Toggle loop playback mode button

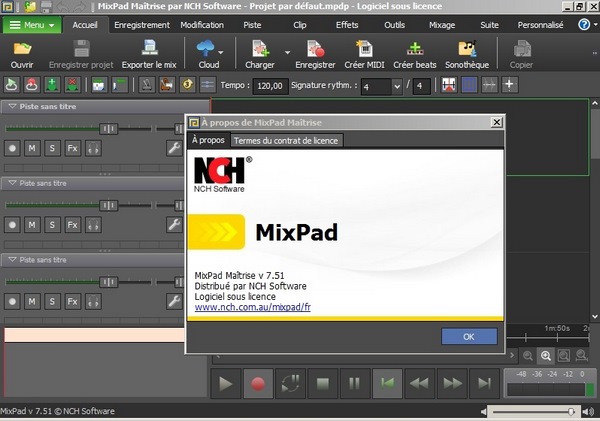[290, 383]
